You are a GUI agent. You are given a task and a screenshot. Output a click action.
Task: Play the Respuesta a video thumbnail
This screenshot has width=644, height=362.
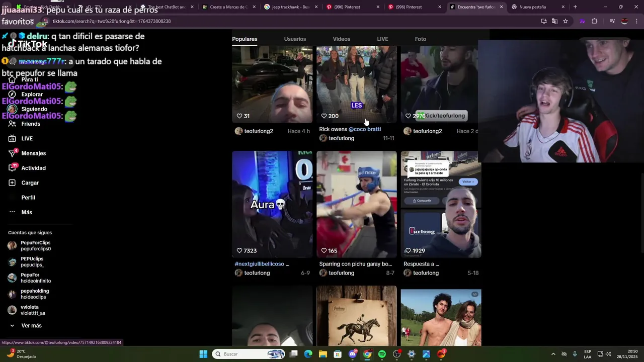441,204
